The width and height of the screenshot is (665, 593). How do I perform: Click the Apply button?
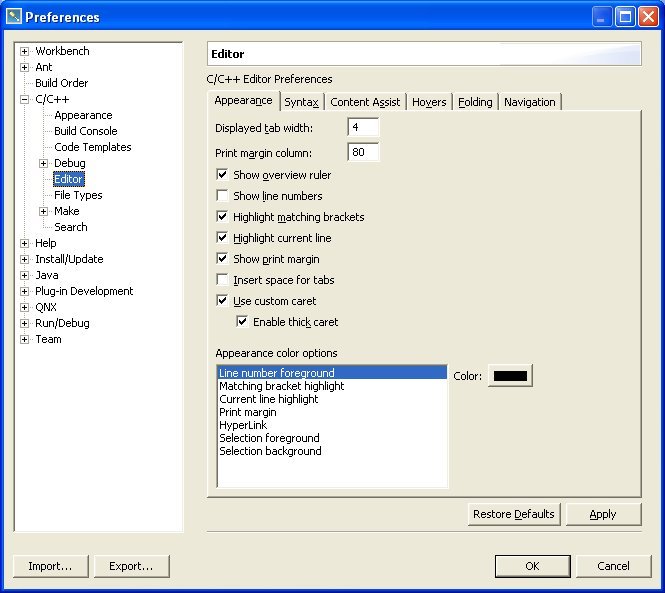(603, 514)
